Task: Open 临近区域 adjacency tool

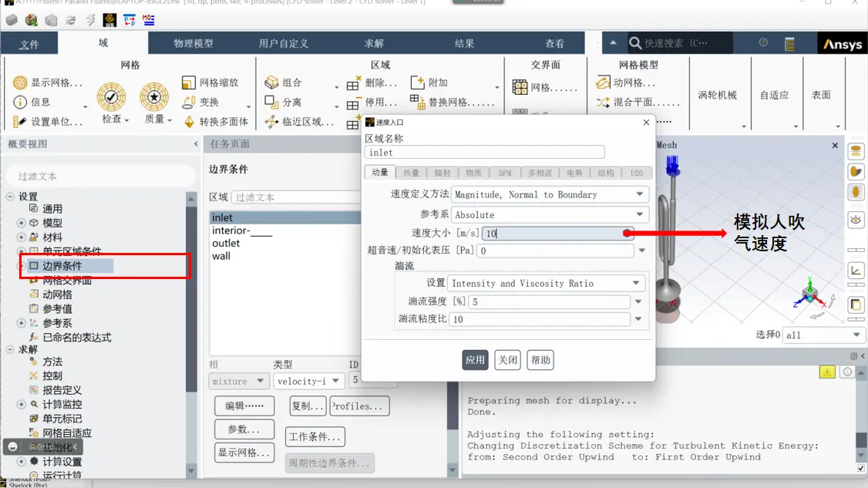Action: [x=299, y=121]
